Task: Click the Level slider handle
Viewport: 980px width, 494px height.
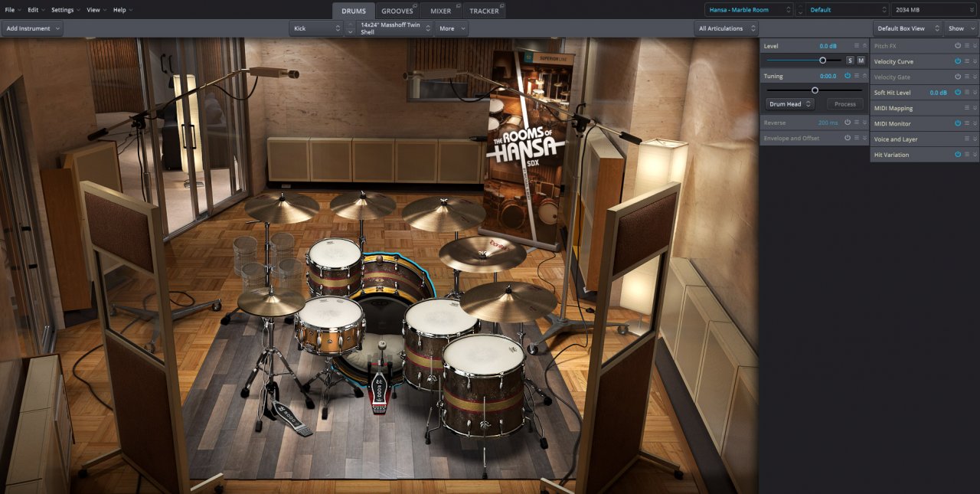Action: coord(823,61)
